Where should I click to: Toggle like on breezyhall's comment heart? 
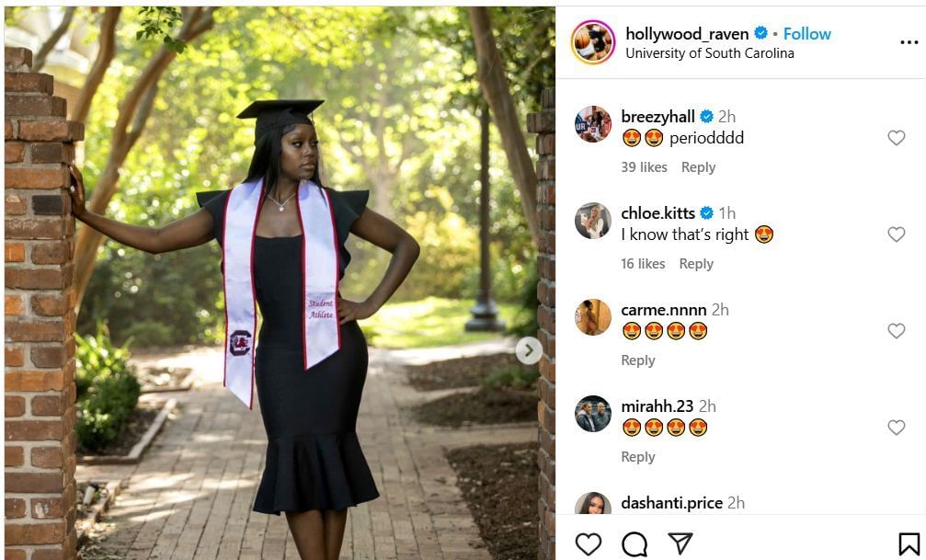[897, 137]
